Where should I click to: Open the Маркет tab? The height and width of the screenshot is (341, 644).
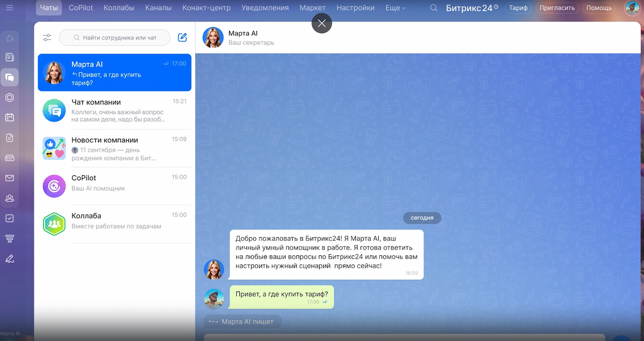coord(312,8)
